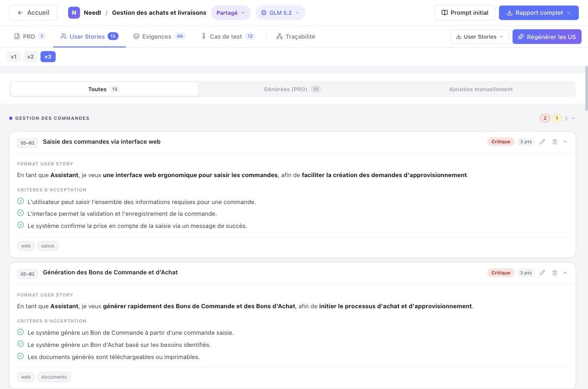Click the 3 pts badge on US-02
Screen dimensions: 588x389
pos(526,273)
